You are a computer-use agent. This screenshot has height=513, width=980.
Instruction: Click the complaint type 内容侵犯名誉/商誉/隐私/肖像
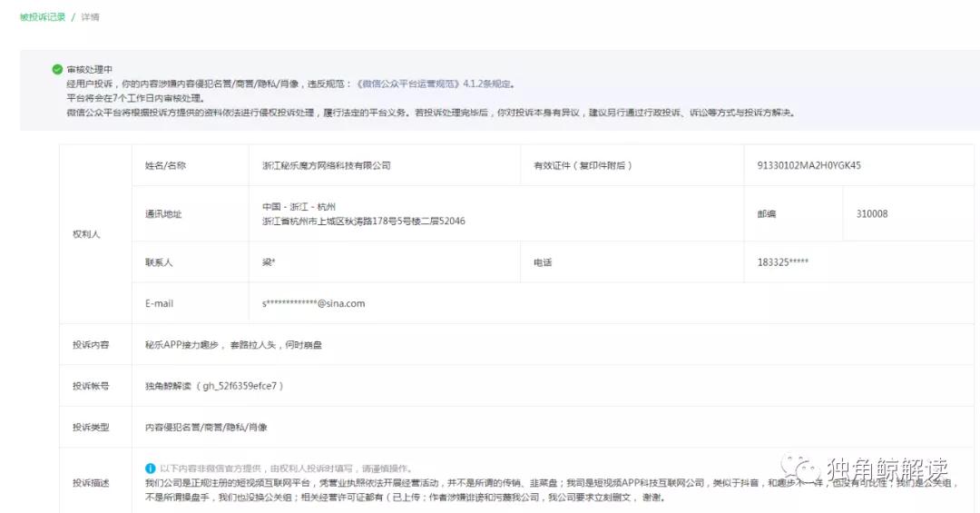click(x=206, y=428)
